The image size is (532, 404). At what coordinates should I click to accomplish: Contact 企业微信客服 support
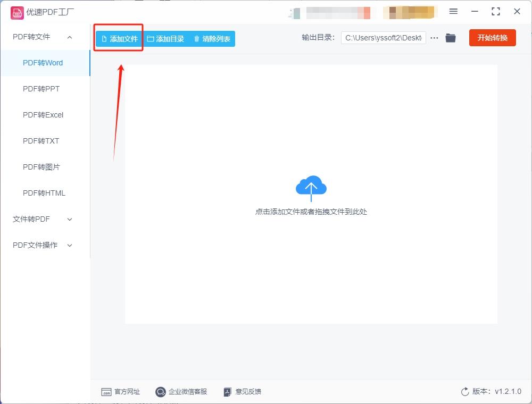click(181, 392)
